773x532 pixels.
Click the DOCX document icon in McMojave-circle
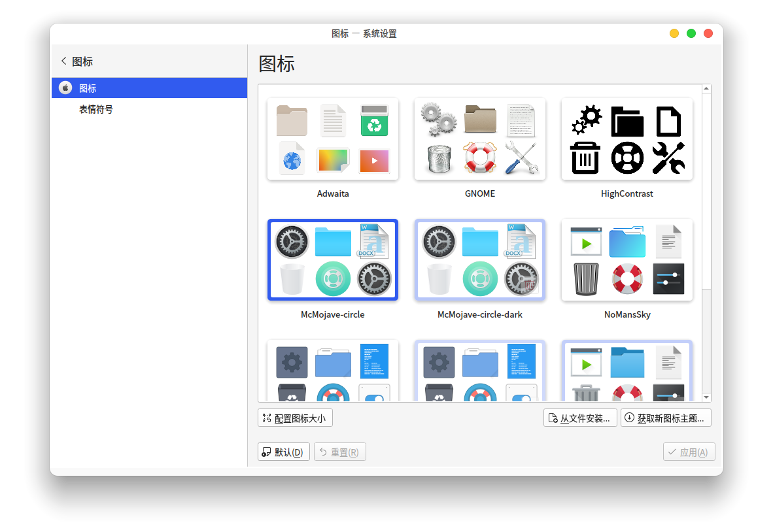click(373, 241)
